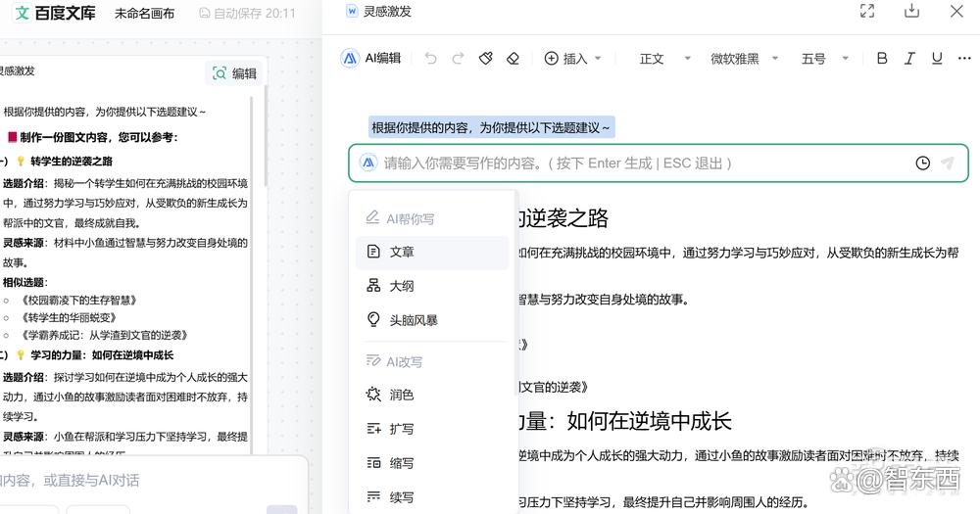Apply italic formatting
This screenshot has width=980, height=514.
[909, 58]
